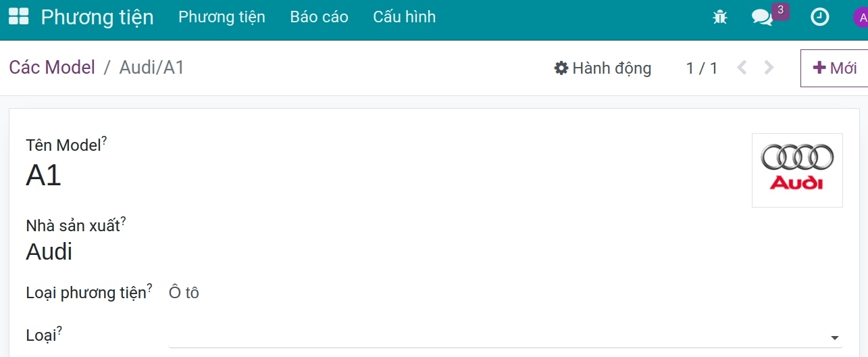The image size is (868, 357).
Task: Click the Audi logo image
Action: (797, 170)
